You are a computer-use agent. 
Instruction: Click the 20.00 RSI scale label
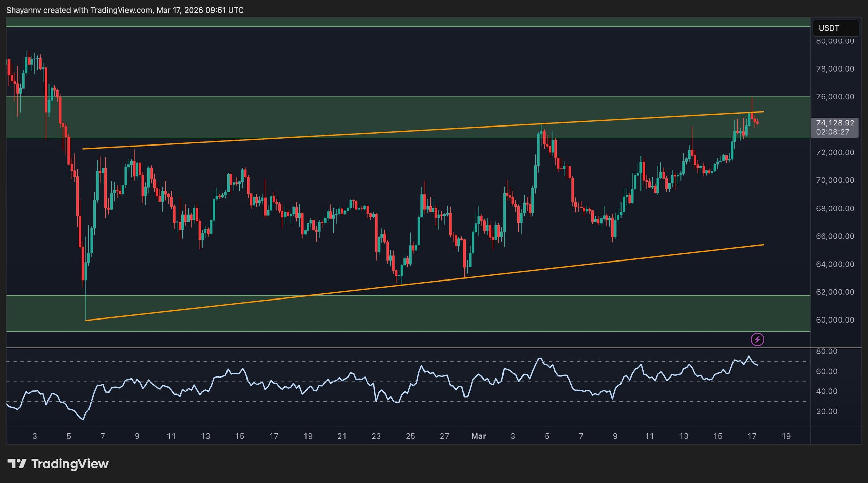click(827, 411)
